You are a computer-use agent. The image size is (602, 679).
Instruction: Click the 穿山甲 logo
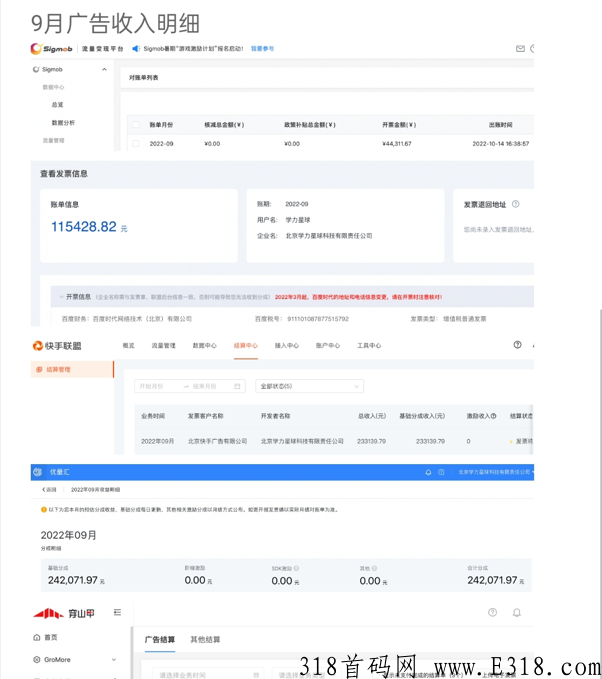click(64, 613)
